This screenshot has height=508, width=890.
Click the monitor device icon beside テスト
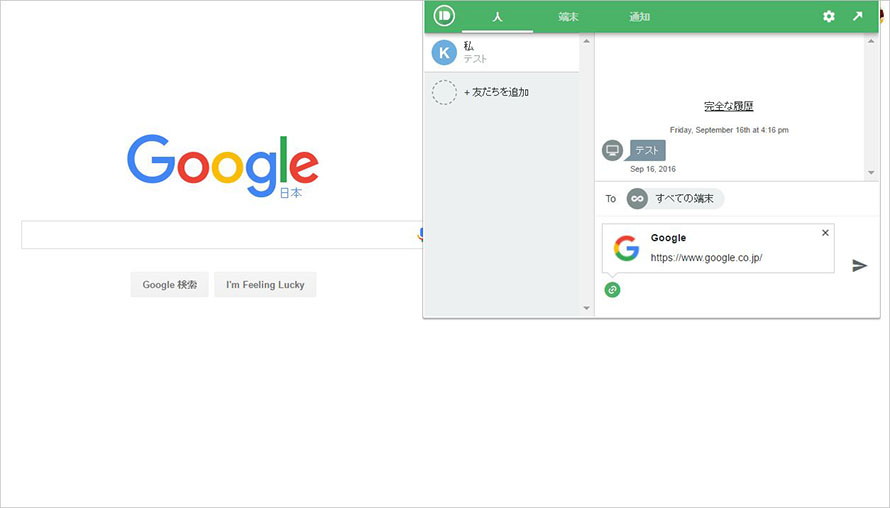click(612, 150)
